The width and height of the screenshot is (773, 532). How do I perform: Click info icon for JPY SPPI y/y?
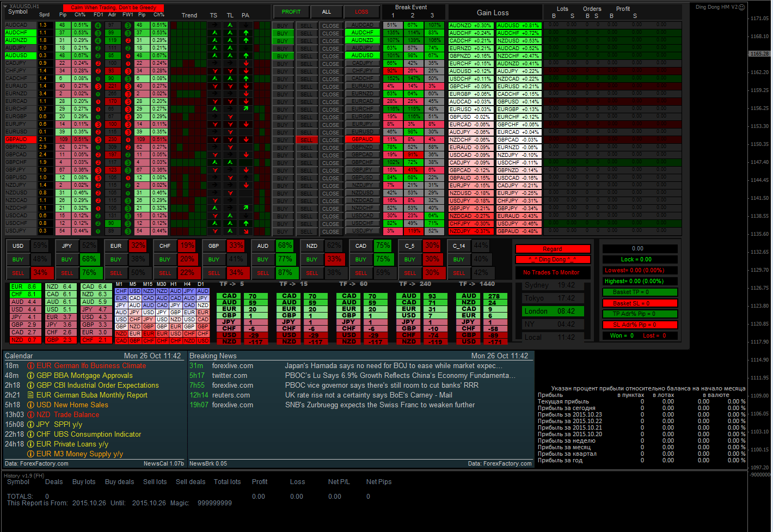(31, 425)
